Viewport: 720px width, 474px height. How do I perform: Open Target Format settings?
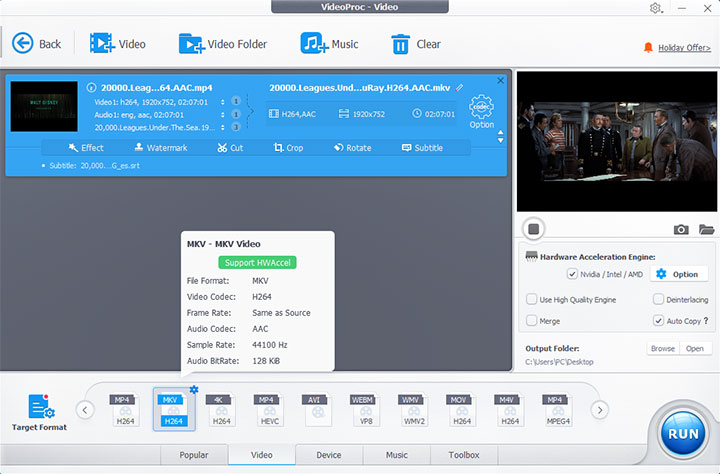pos(39,412)
